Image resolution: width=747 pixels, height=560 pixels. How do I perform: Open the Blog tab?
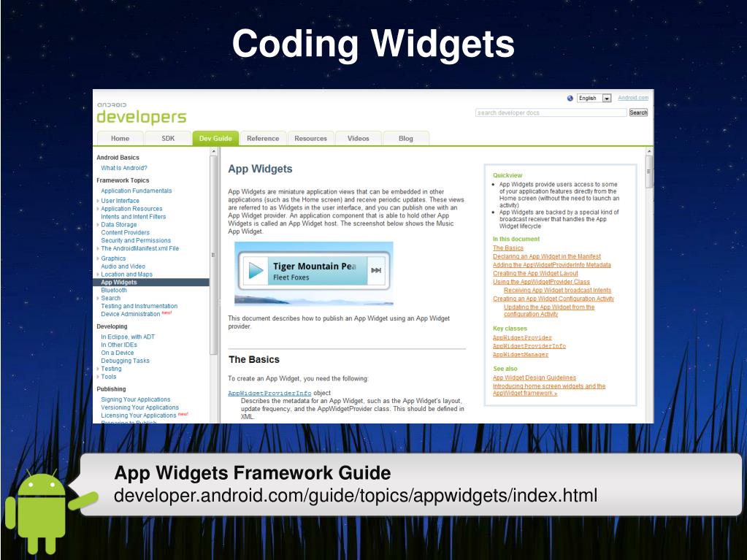[x=406, y=139]
